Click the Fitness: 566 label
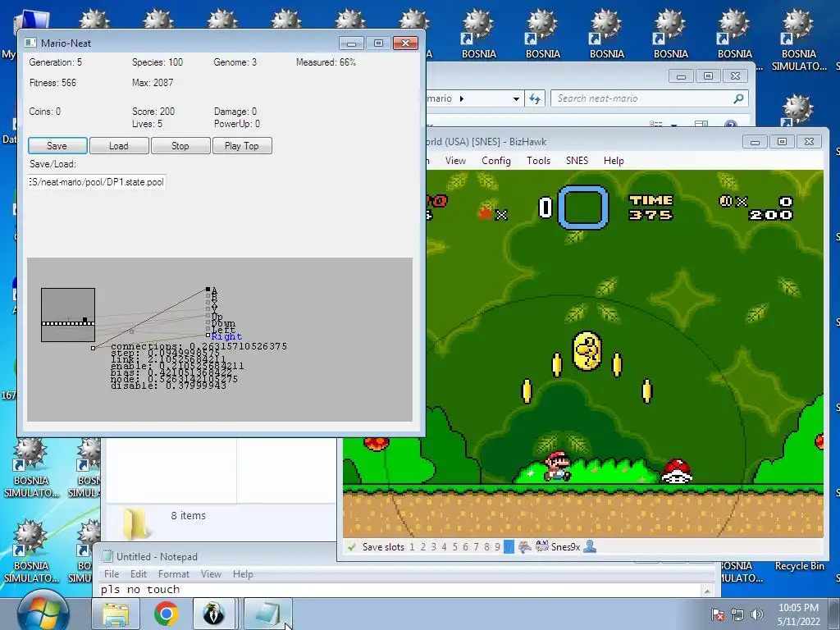The height and width of the screenshot is (630, 840). tap(52, 83)
